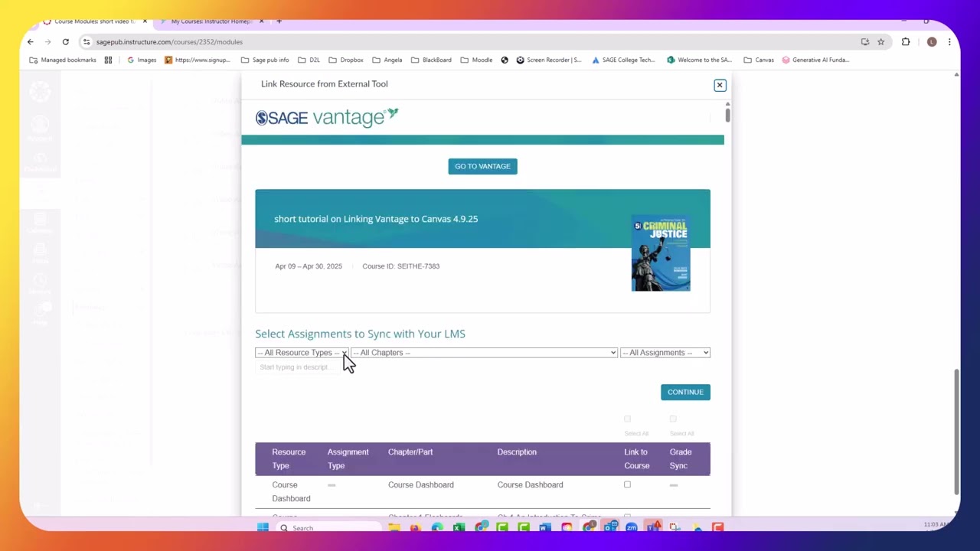Click the Grade Sync column header
980x551 pixels.
(x=680, y=458)
